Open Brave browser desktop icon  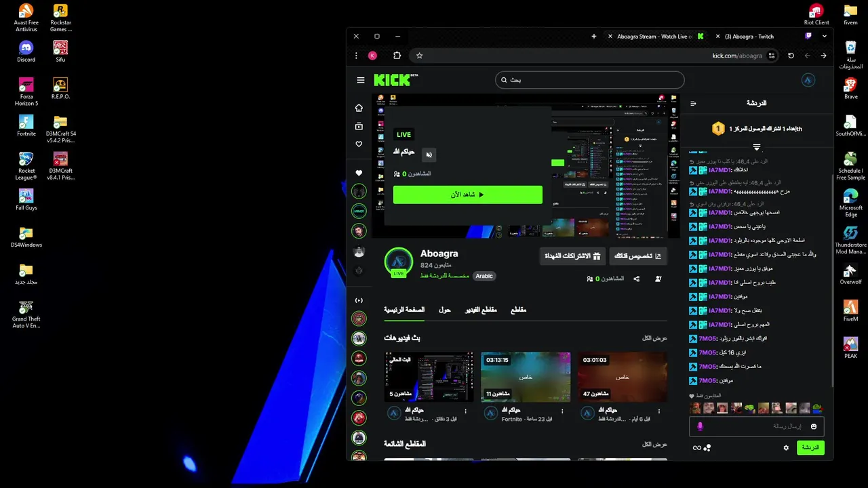(850, 88)
